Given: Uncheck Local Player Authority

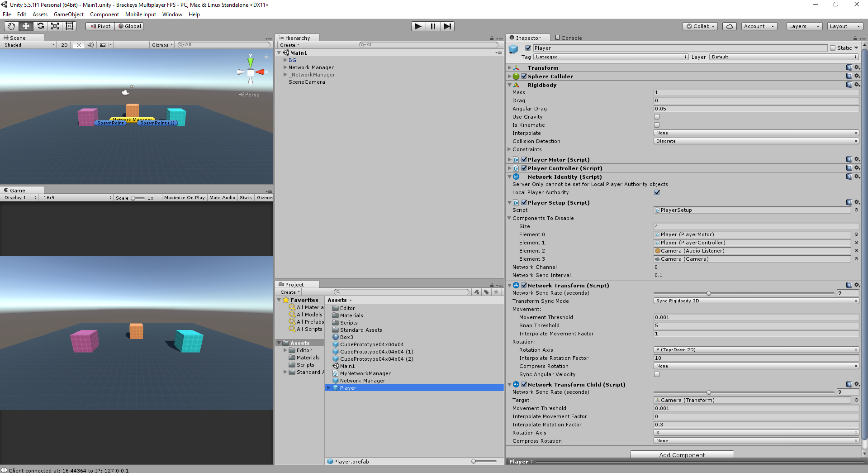Looking at the screenshot, I should (657, 192).
